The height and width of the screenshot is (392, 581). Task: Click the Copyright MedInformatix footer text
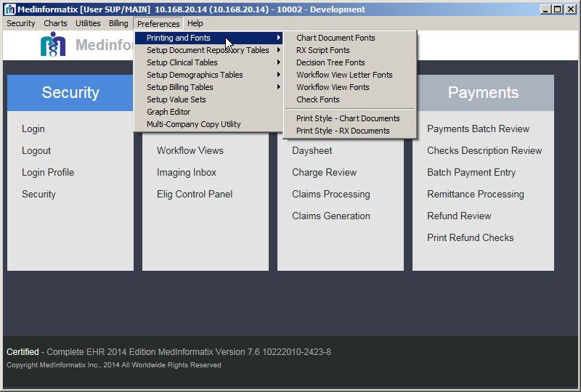(114, 365)
